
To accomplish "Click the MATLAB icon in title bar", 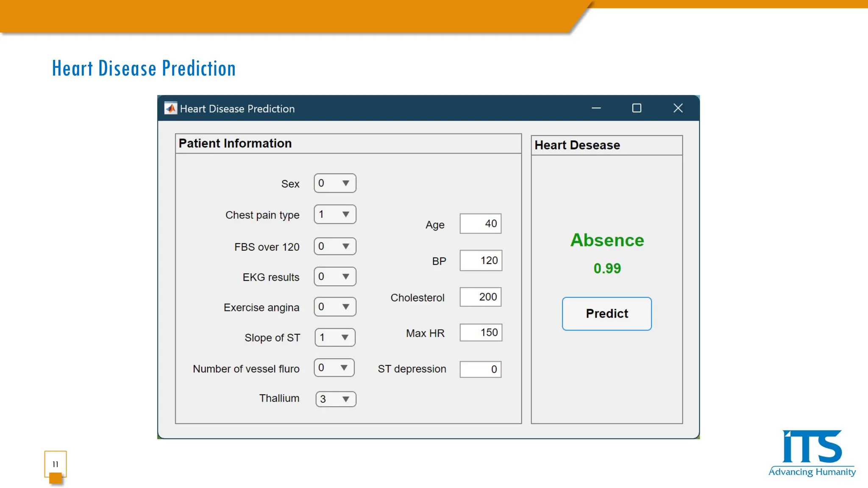I will coord(170,108).
